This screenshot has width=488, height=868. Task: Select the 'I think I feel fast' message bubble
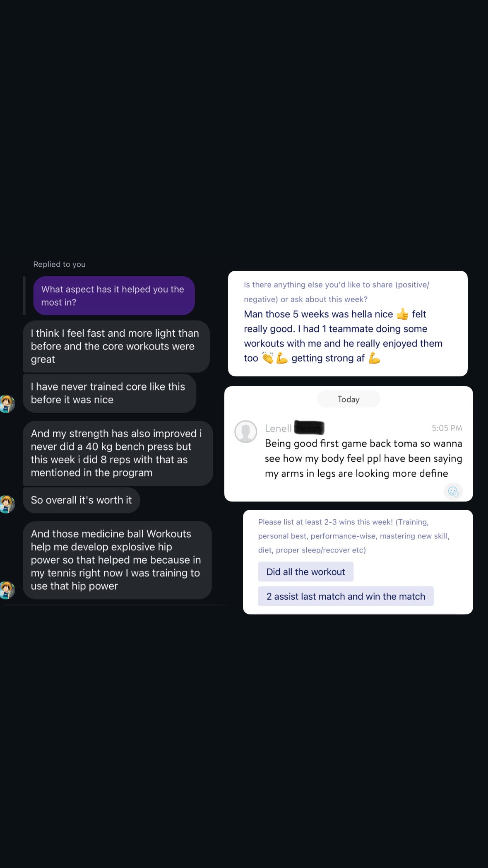[116, 346]
